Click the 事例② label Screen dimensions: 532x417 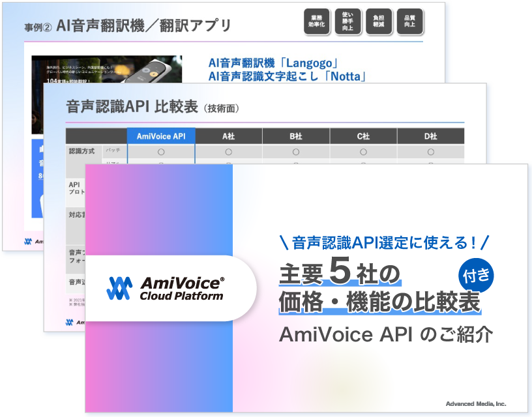pos(38,27)
